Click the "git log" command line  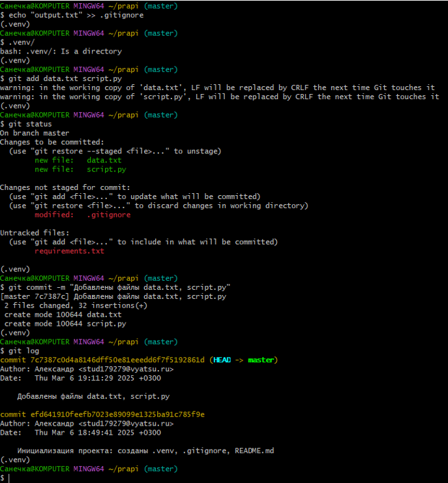pos(24,351)
